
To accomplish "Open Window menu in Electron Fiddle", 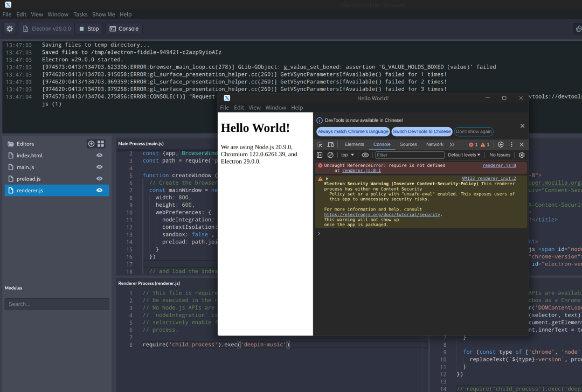I will pyautogui.click(x=58, y=14).
